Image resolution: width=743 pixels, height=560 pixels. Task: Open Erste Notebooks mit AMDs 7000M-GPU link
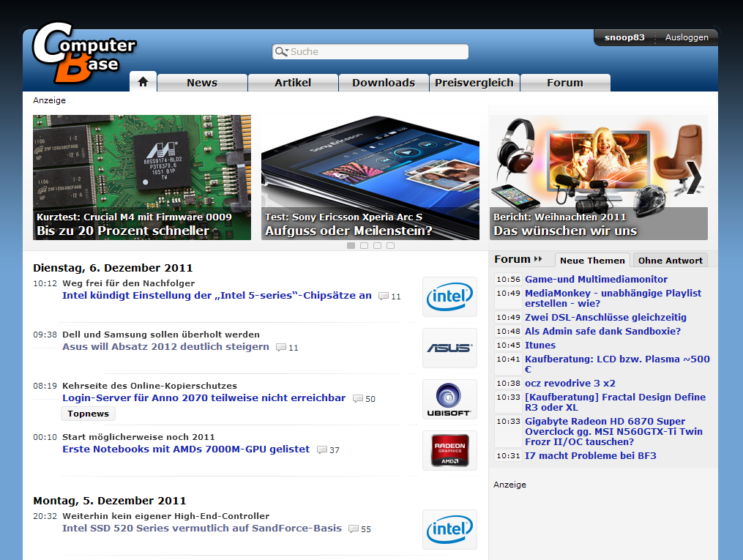click(x=186, y=449)
